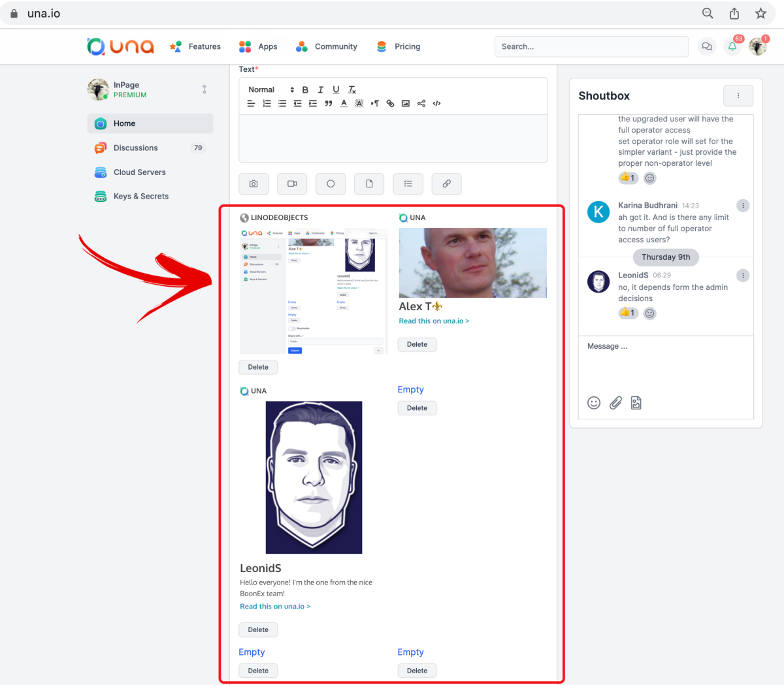Viewport: 784px width, 685px height.
Task: Click the blockquote icon in editor toolbar
Action: [329, 103]
